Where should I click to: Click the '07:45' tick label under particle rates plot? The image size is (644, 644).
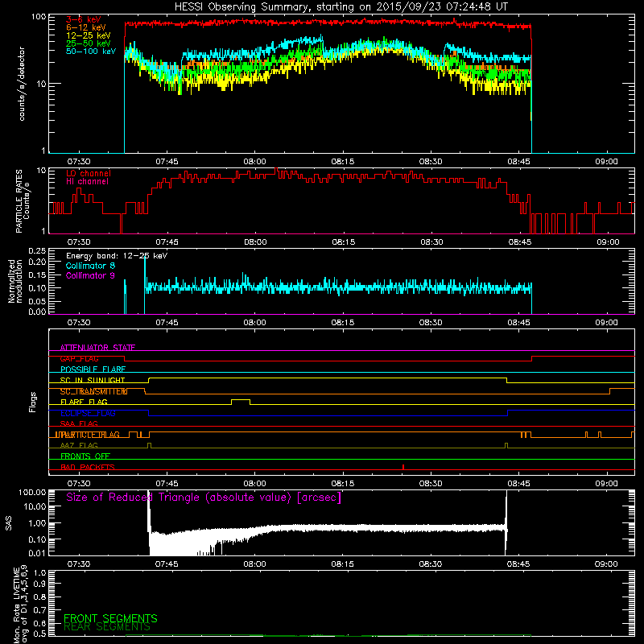pyautogui.click(x=167, y=242)
